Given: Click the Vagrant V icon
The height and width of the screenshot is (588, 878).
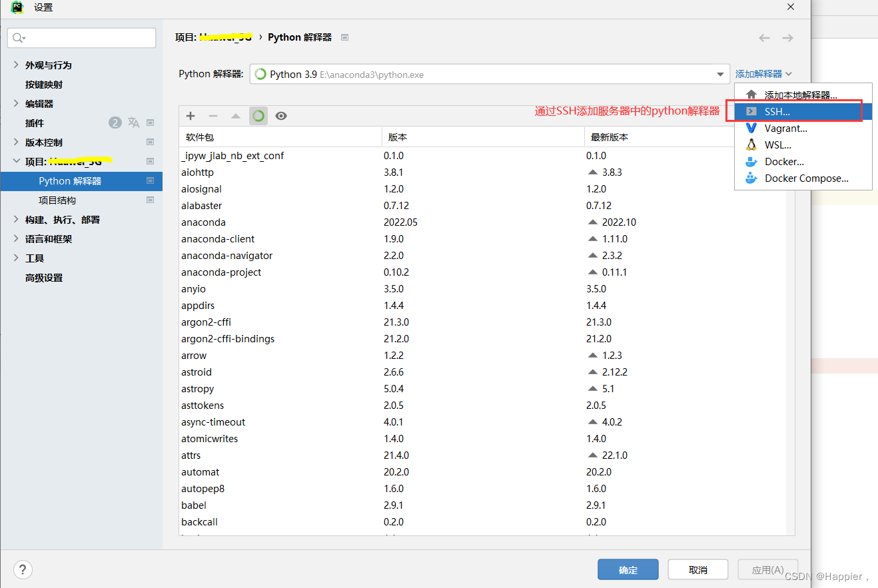Looking at the screenshot, I should [751, 128].
